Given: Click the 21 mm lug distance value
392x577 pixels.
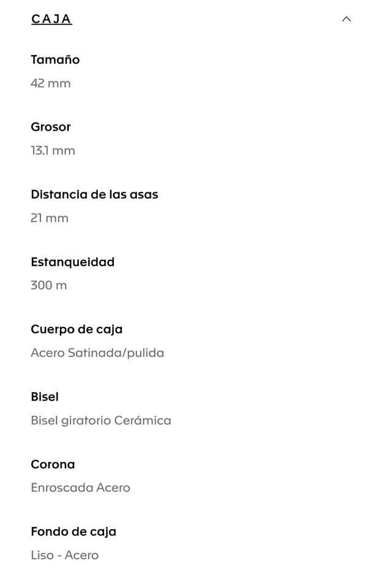Looking at the screenshot, I should click(50, 218).
